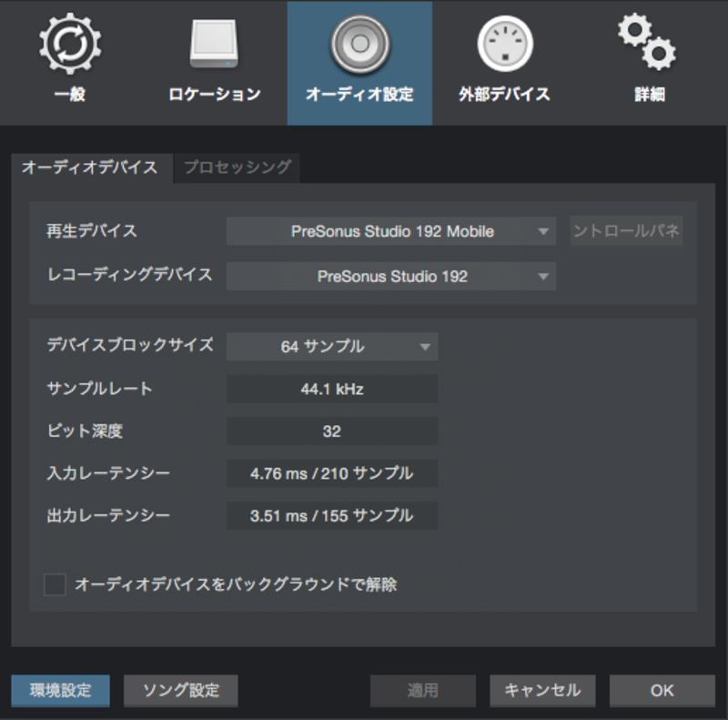This screenshot has height=720, width=728.
Task: Click the 環境設定 button
Action: click(x=61, y=691)
